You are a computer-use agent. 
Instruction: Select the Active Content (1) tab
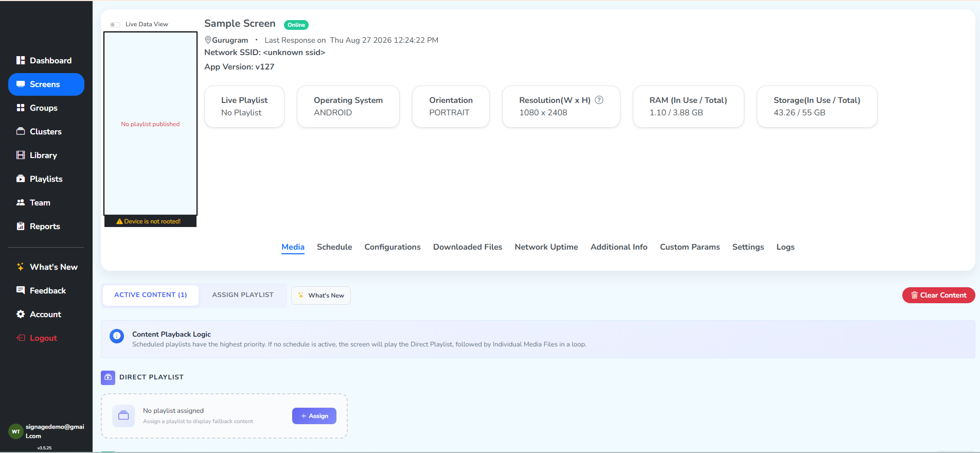151,295
